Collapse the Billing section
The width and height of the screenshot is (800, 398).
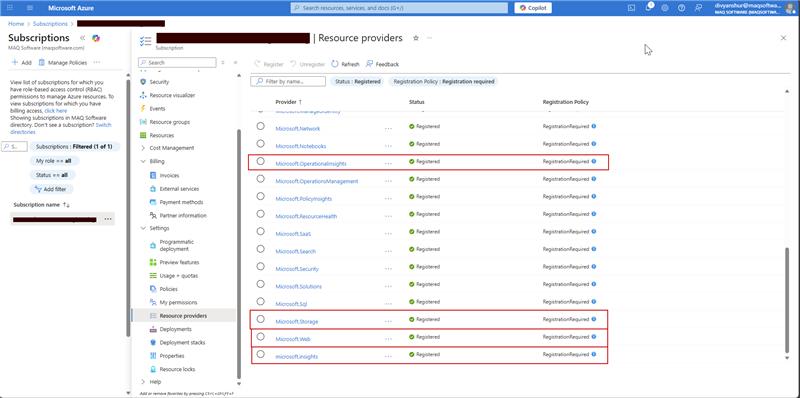coord(143,161)
